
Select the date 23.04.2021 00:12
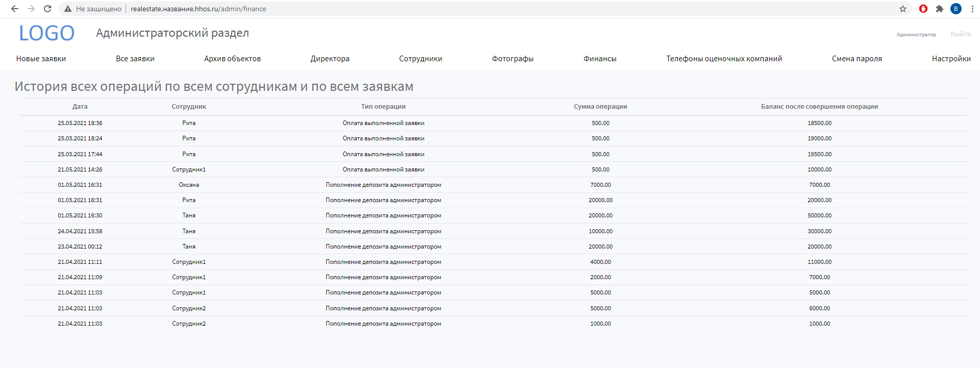pyautogui.click(x=80, y=247)
